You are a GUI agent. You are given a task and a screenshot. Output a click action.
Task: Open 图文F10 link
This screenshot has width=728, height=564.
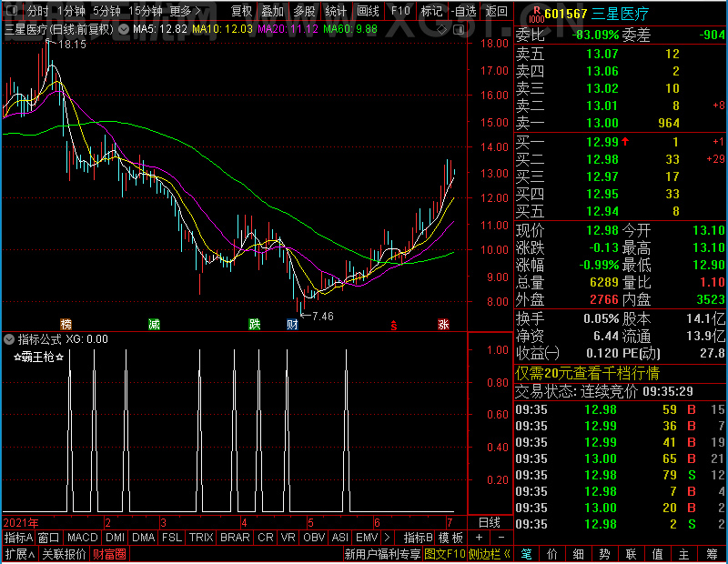445,554
